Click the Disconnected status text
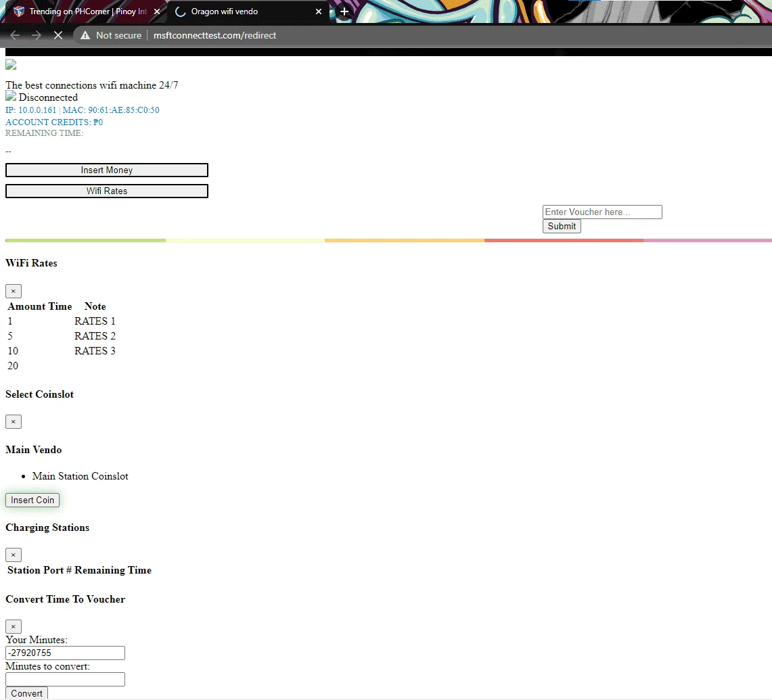772x700 pixels. coord(48,97)
